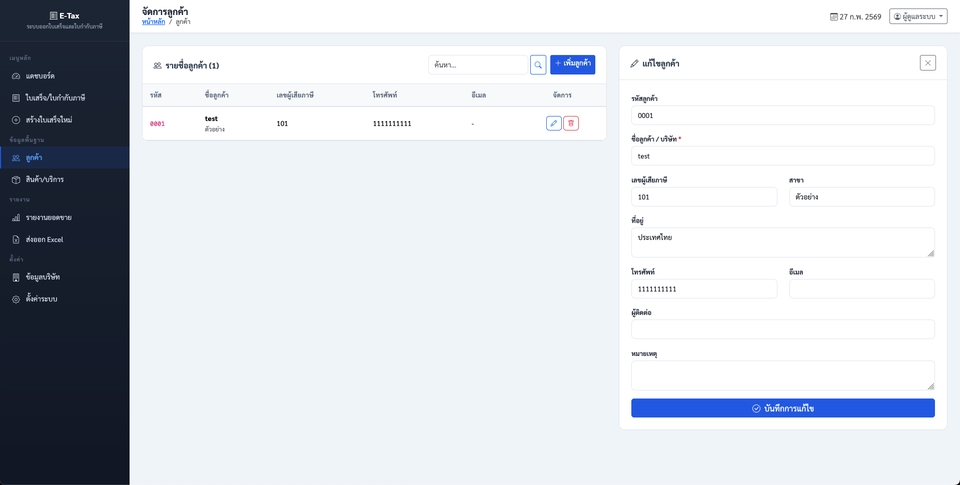Click the blue add customer button

pyautogui.click(x=572, y=65)
